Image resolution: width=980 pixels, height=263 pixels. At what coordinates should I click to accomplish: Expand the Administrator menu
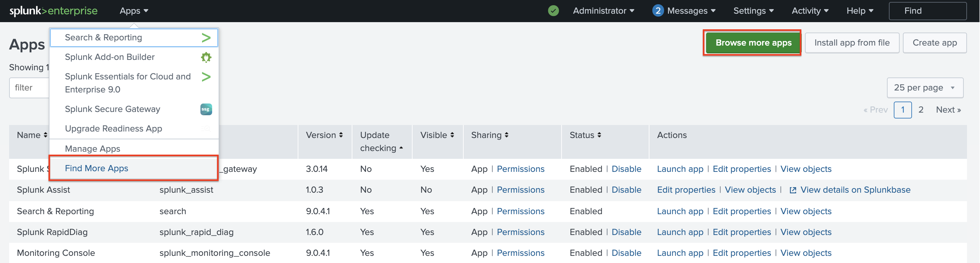point(603,11)
